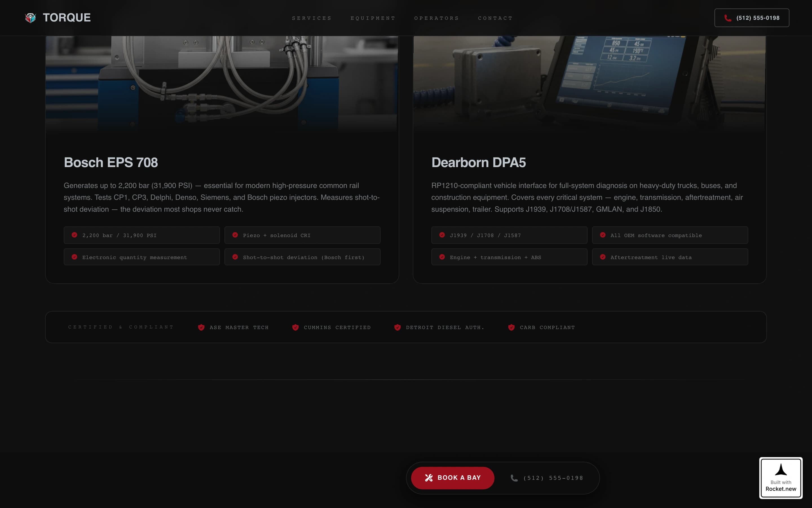Click check icon beside 2,200 bar / 31,900 PSI
812x508 pixels.
[x=74, y=235]
